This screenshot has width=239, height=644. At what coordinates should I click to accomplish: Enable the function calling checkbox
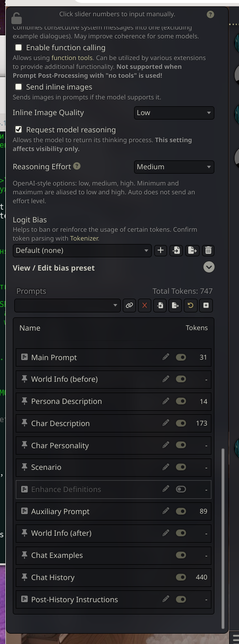(x=19, y=48)
